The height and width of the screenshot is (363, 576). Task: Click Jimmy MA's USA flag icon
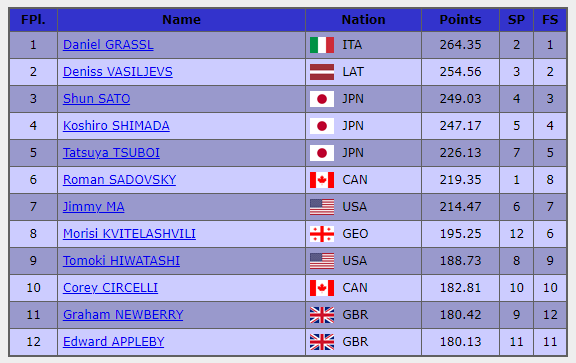[322, 207]
